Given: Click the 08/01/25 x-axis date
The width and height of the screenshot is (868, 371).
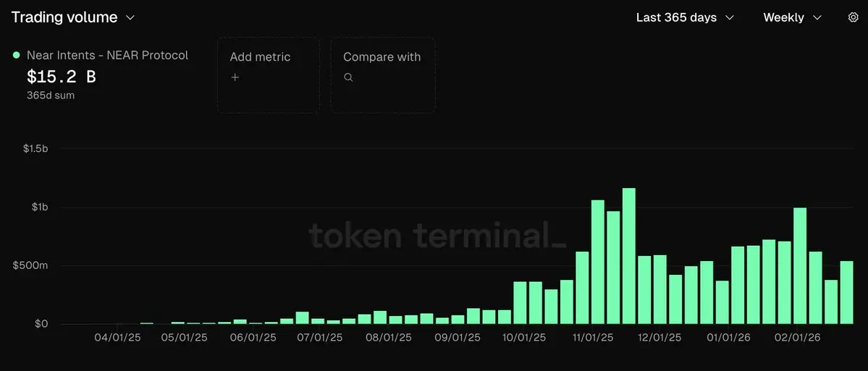Looking at the screenshot, I should tap(388, 338).
